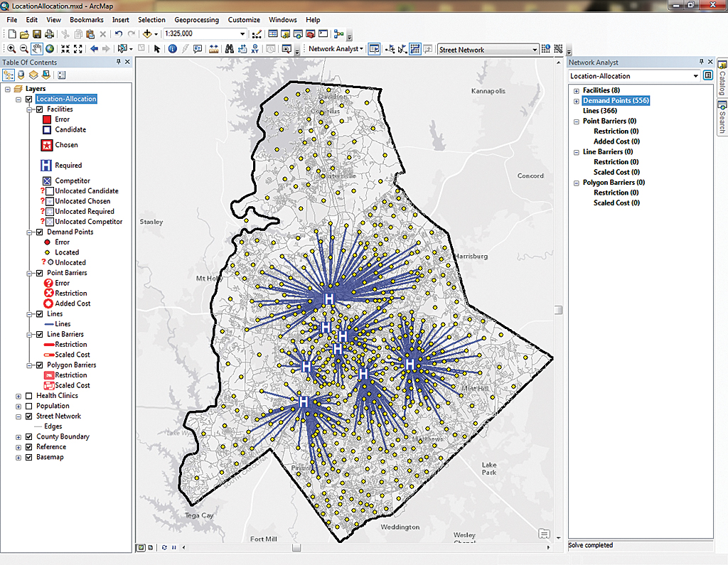Open the Network Analyst toolbar menu button
The height and width of the screenshot is (565, 728).
(336, 49)
